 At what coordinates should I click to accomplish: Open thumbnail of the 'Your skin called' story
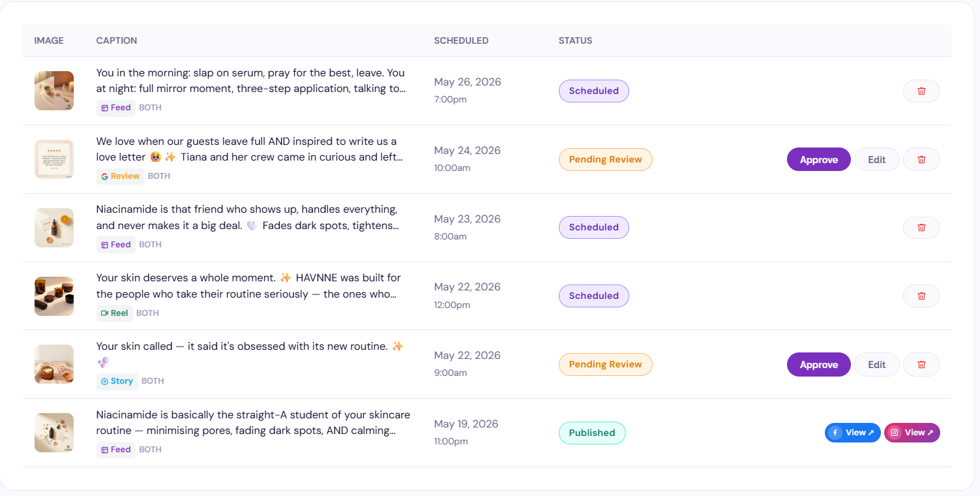click(54, 364)
